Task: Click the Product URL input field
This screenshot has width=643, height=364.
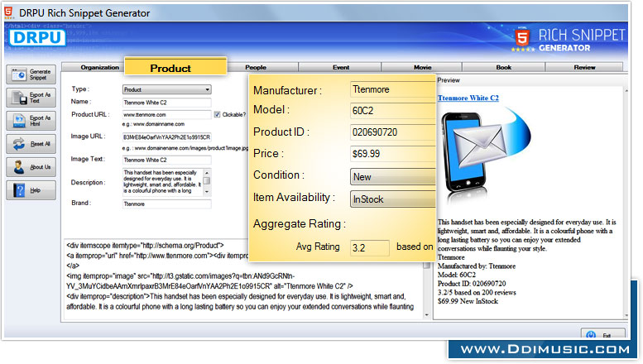Action: [x=167, y=114]
